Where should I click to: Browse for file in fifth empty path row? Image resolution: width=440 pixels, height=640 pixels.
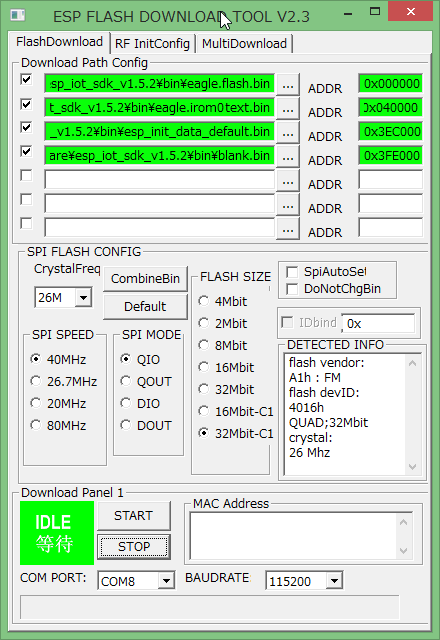pyautogui.click(x=288, y=181)
